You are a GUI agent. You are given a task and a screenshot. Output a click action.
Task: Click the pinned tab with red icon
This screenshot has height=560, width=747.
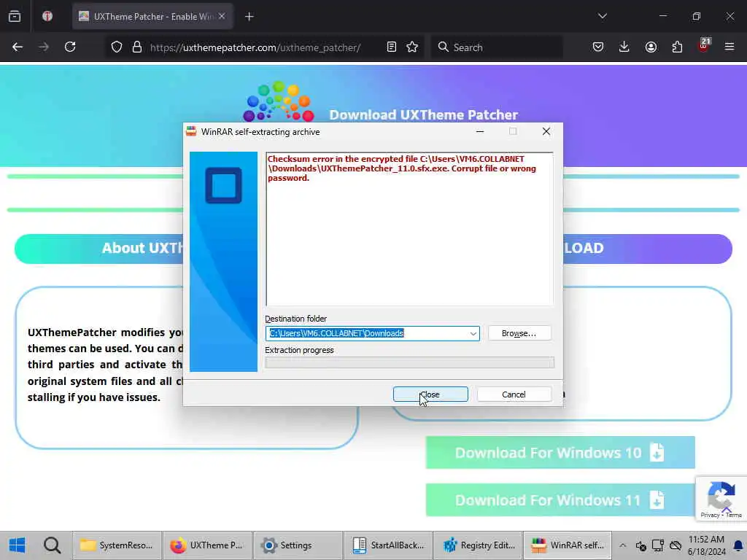47,17
